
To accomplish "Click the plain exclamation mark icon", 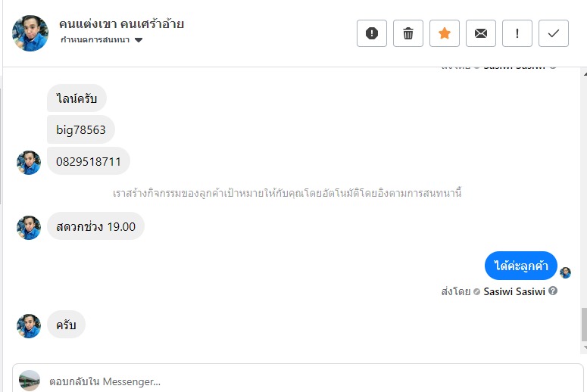I will (517, 33).
